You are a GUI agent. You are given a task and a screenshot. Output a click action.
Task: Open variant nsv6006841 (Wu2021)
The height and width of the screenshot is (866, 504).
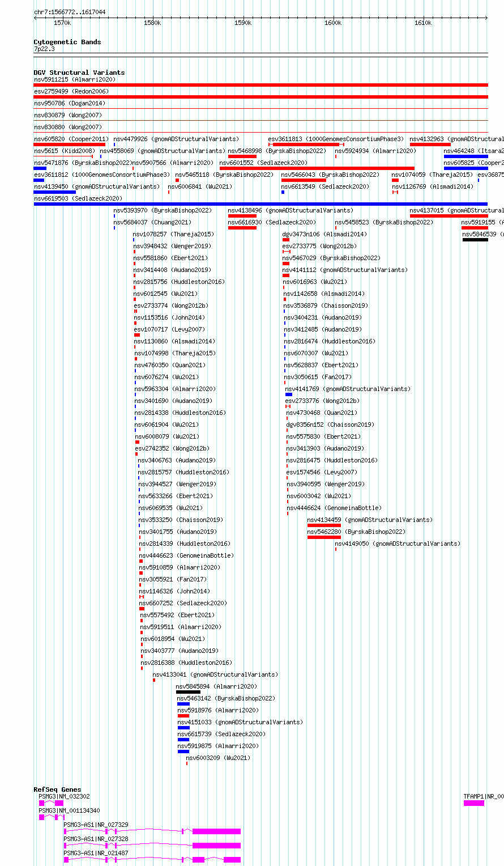[200, 186]
